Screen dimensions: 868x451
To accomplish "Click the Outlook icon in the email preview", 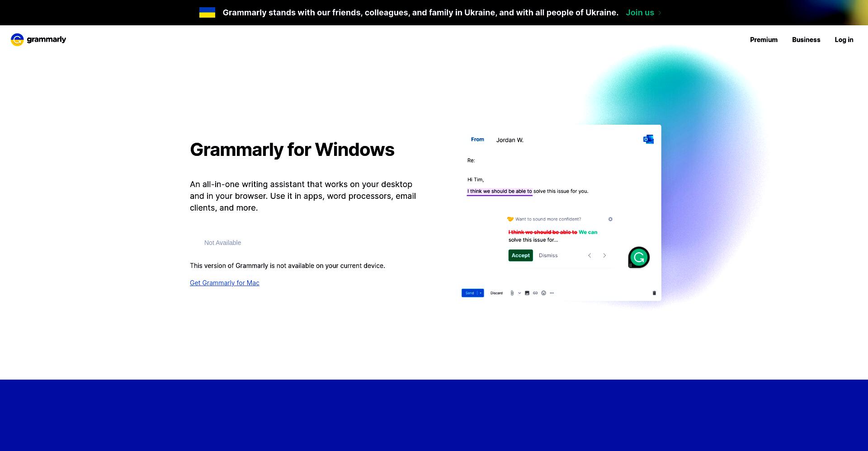I will [648, 139].
